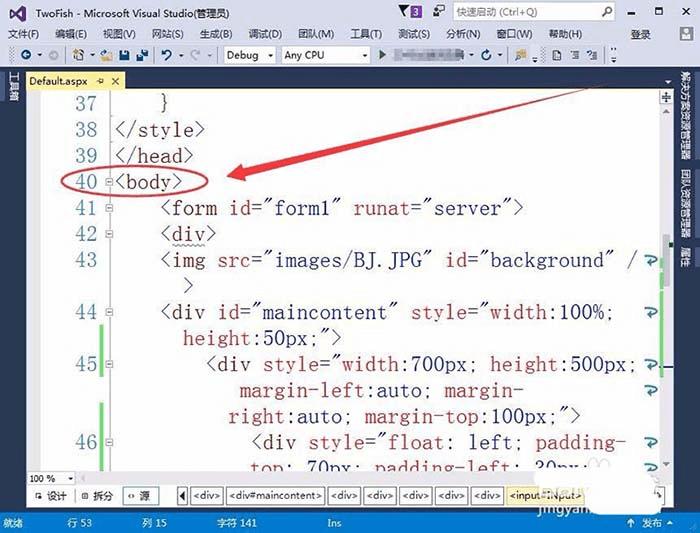Click the comment selection toolbar icon

click(x=592, y=55)
